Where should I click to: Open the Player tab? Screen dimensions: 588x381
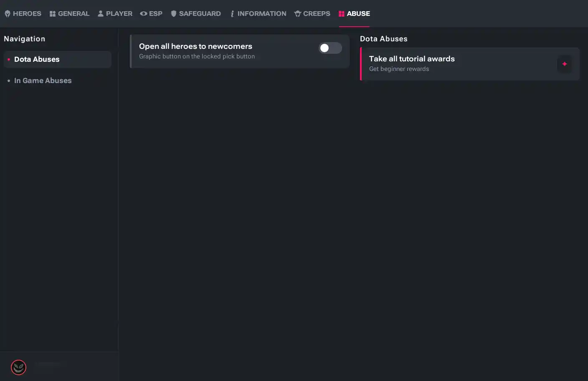[115, 13]
